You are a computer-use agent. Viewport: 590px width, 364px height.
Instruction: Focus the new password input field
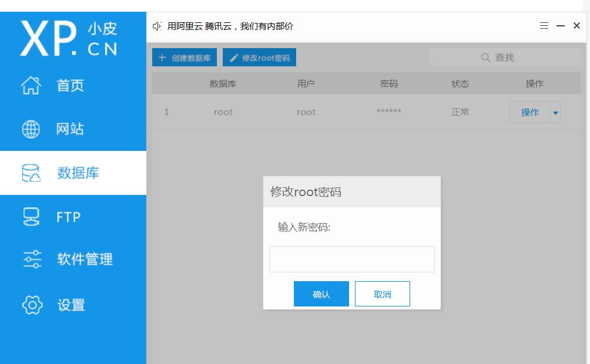pos(351,259)
